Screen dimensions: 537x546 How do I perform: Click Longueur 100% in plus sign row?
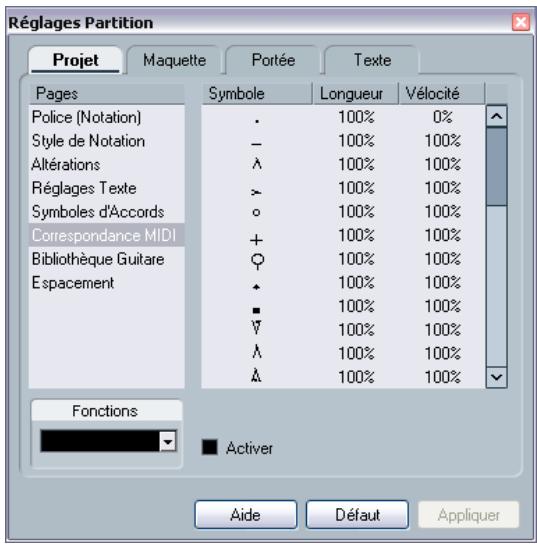click(356, 235)
